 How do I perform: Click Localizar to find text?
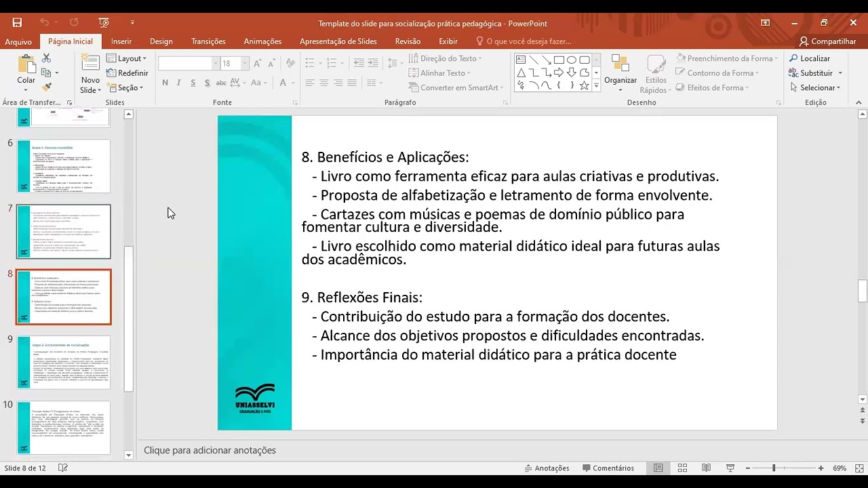tap(810, 58)
